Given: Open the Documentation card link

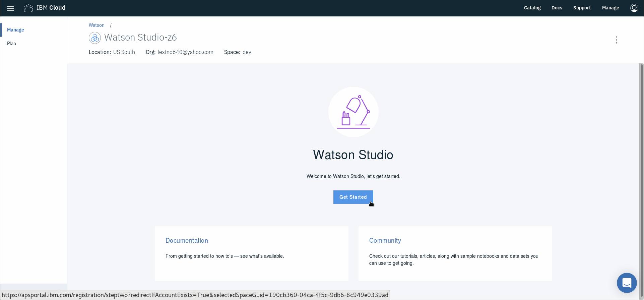Looking at the screenshot, I should 187,240.
